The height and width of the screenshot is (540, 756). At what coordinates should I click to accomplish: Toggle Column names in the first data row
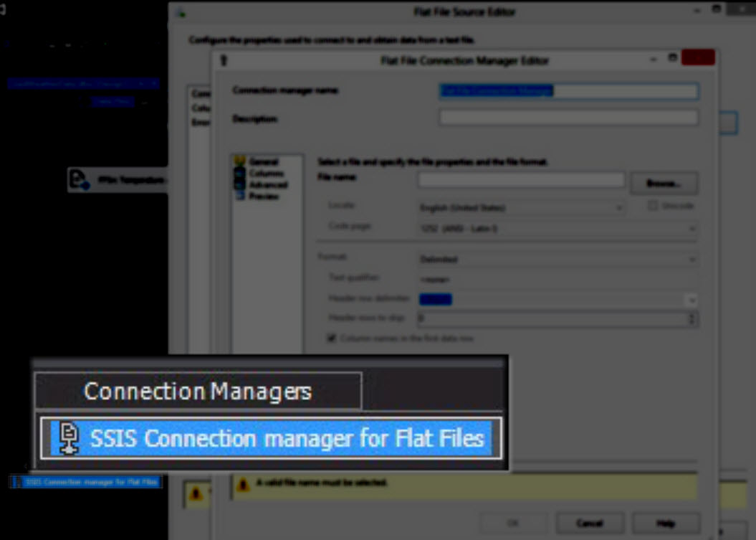(332, 338)
